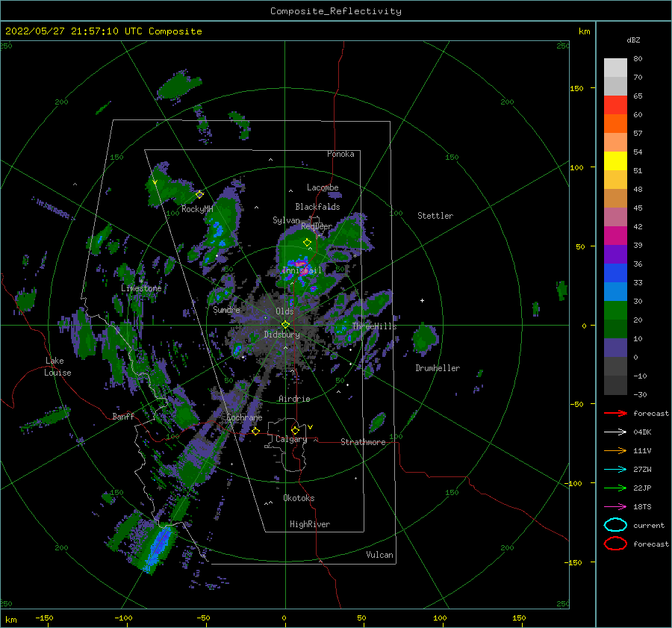Click the isolated green echo west of Drumheller
Image resolution: width=672 pixels, height=628 pixels.
425,339
